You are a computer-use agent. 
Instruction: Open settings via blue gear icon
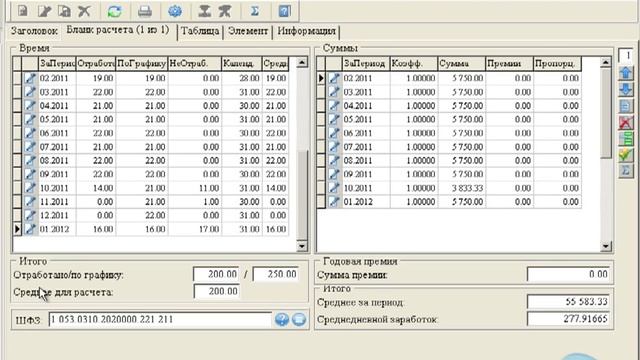click(175, 11)
